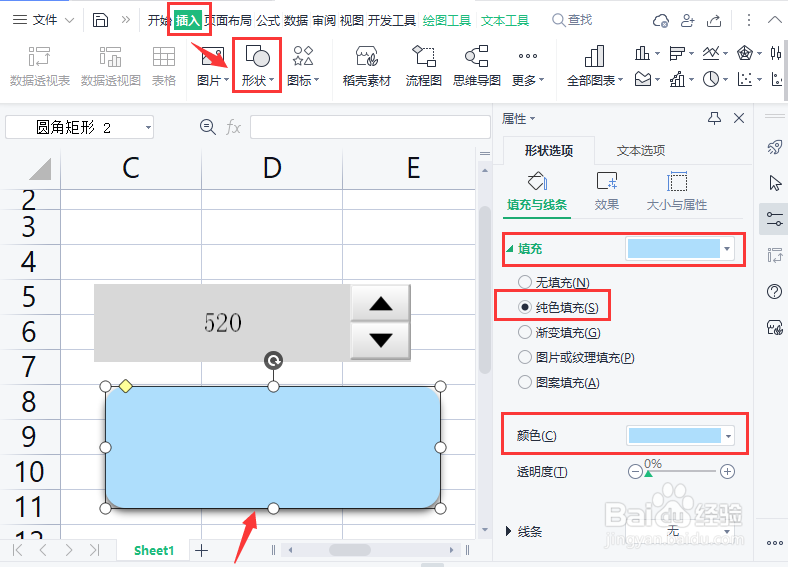The image size is (788, 567).
Task: Click the 表格 icon
Action: [x=164, y=66]
